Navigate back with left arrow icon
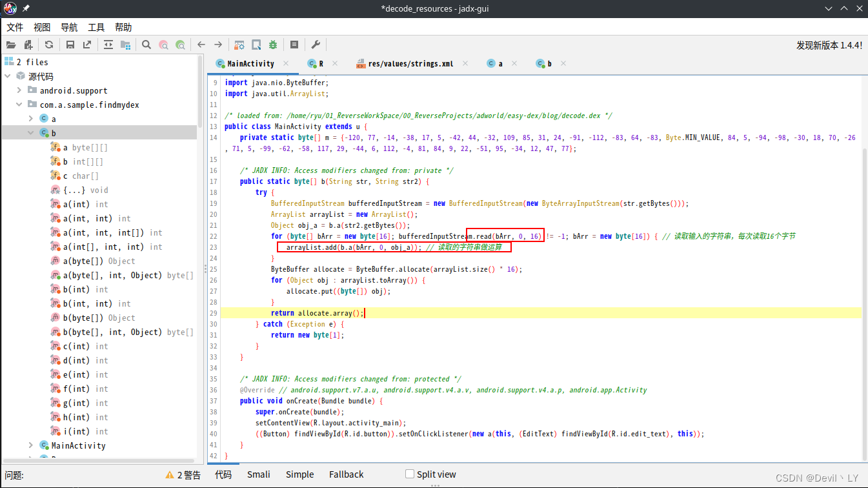The width and height of the screenshot is (868, 488). coord(201,45)
